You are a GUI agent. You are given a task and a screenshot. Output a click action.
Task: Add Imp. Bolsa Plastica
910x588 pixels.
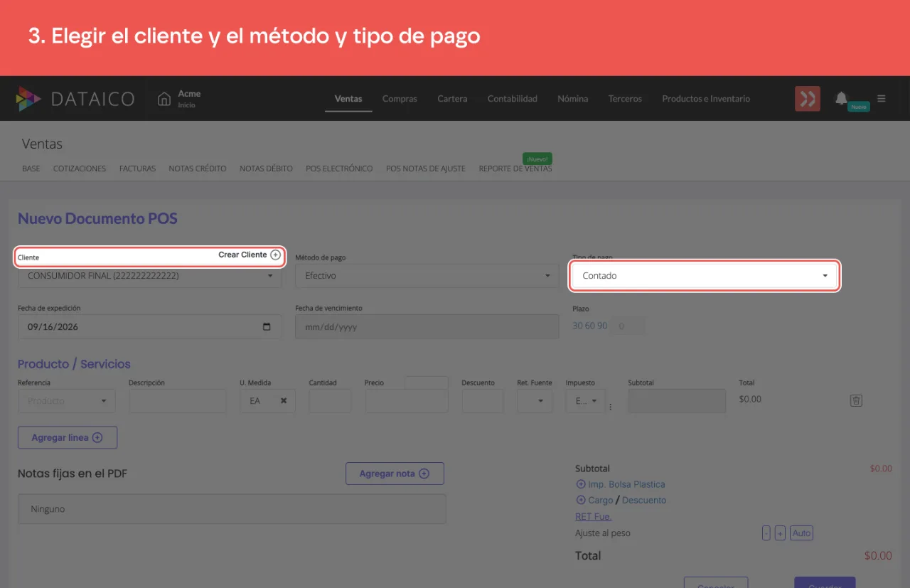click(620, 484)
